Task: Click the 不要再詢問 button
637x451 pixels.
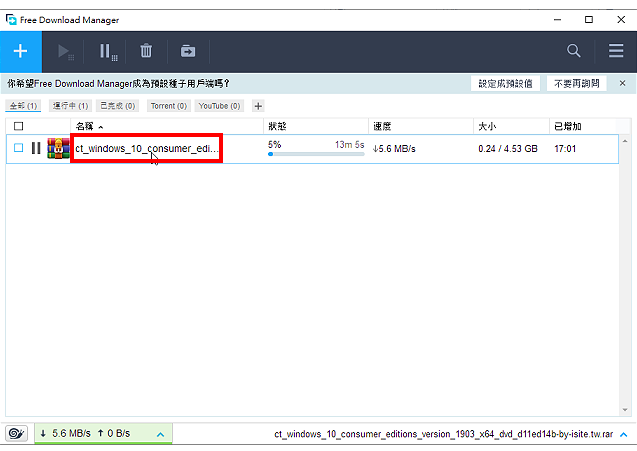Action: [576, 83]
